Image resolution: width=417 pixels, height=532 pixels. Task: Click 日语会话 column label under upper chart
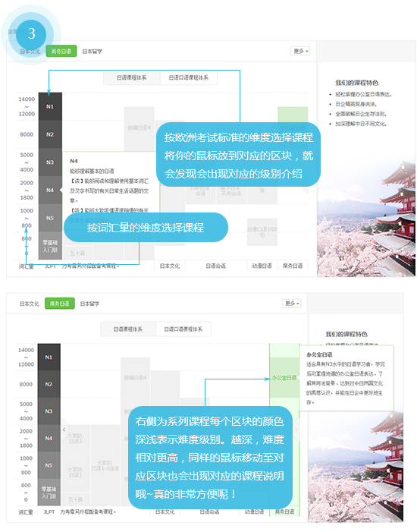[215, 266]
